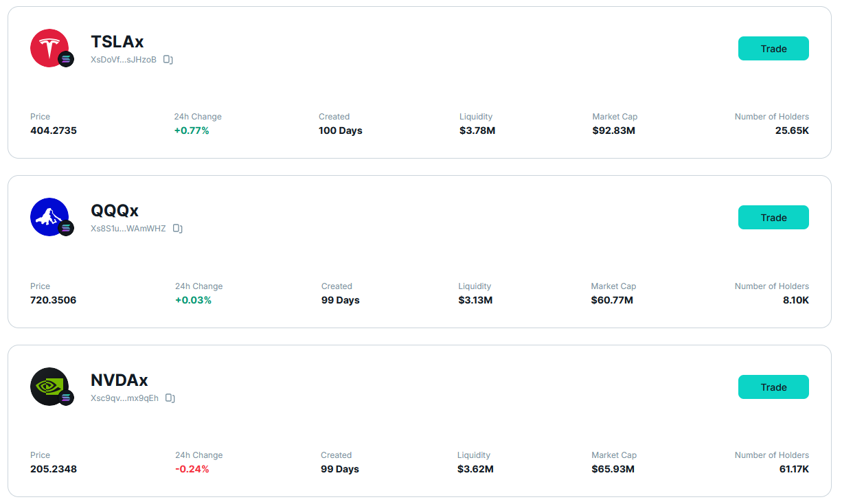This screenshot has height=504, width=842.
Task: Open the NVDAx token title
Action: (x=120, y=380)
